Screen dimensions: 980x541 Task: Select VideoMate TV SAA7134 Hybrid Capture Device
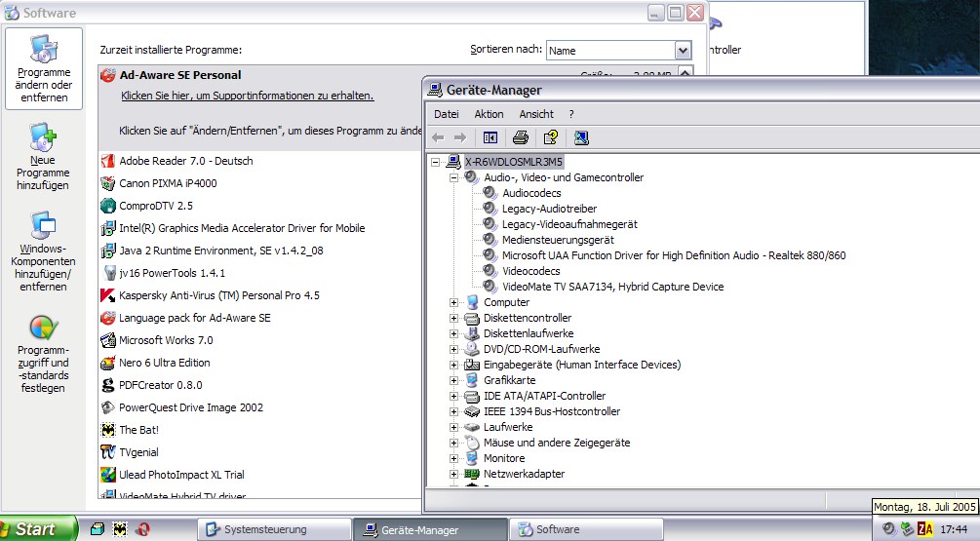(612, 287)
